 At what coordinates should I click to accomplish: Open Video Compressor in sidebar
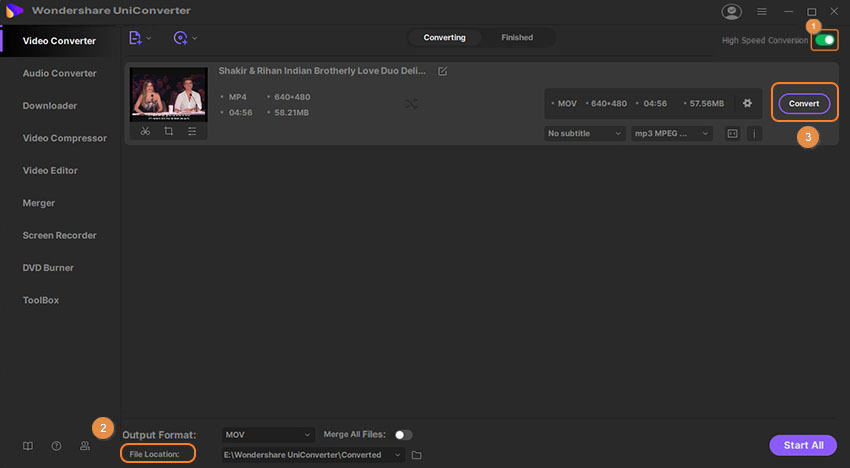[66, 138]
